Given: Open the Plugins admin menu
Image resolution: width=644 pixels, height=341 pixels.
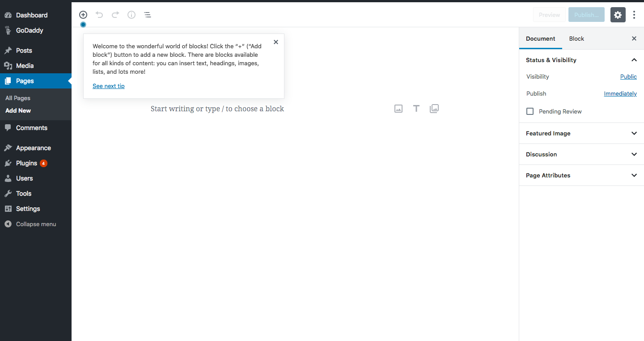Looking at the screenshot, I should click(26, 163).
